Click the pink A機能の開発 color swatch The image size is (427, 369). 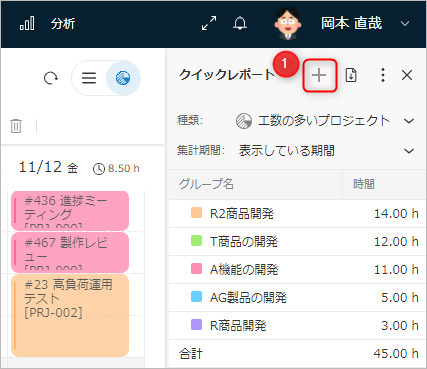click(196, 269)
